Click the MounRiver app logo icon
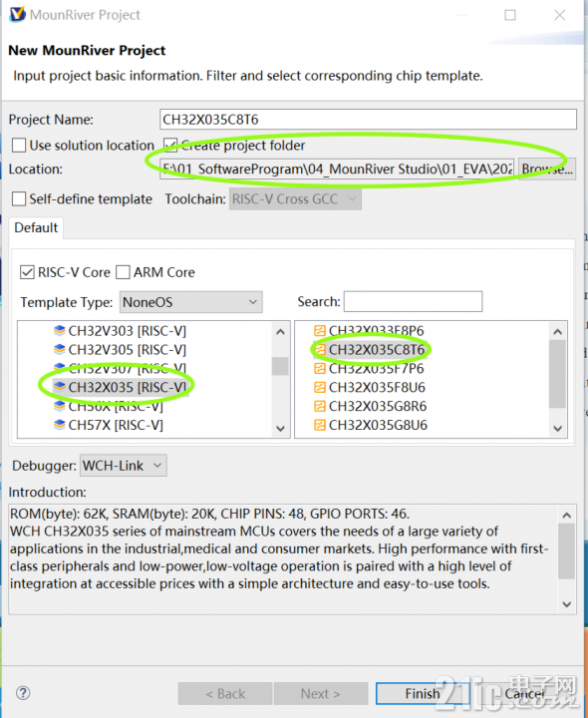Image resolution: width=588 pixels, height=718 pixels. 17,14
